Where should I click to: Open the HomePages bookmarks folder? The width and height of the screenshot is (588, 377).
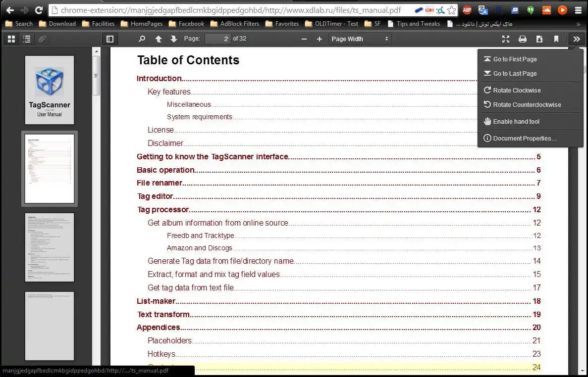tap(142, 24)
